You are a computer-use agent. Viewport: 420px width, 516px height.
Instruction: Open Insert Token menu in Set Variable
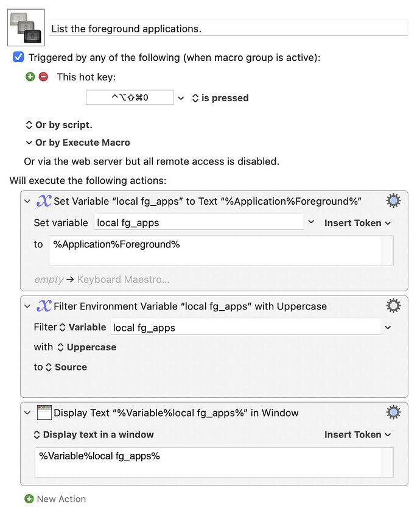click(357, 223)
